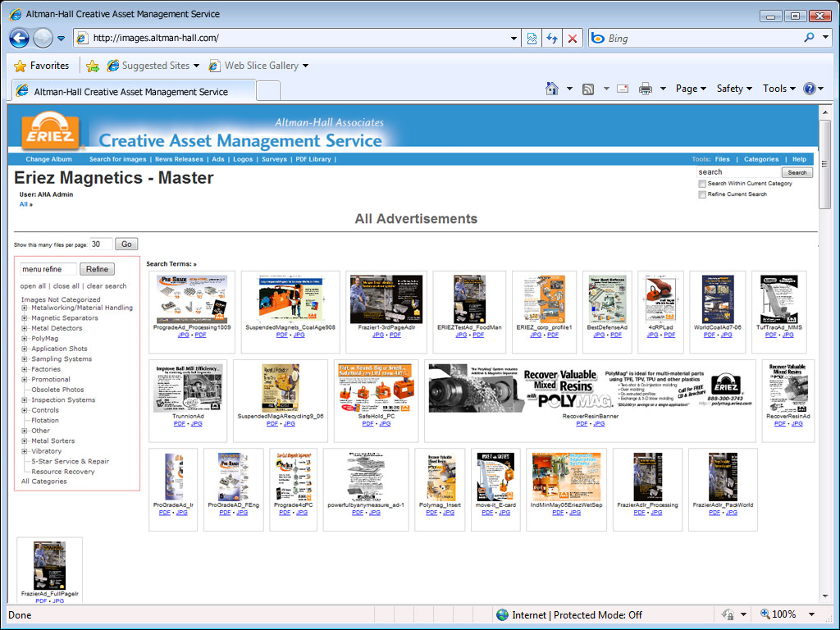This screenshot has width=840, height=630.
Task: Click the Print icon in command bar
Action: click(646, 89)
